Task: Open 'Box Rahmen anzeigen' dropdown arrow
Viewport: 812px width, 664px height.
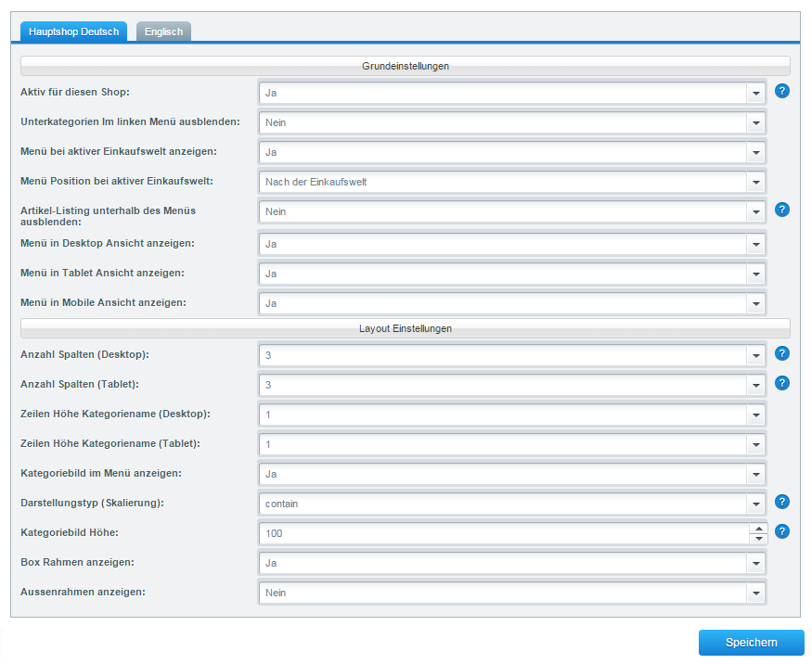Action: click(x=756, y=563)
